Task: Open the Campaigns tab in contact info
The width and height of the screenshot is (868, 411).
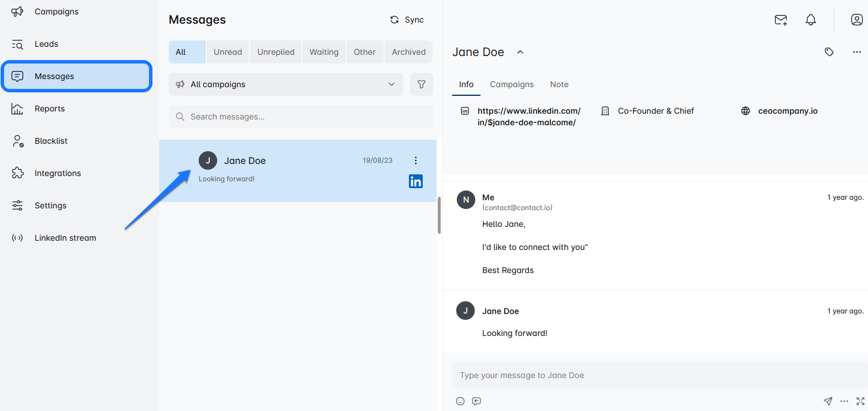Action: (x=511, y=84)
